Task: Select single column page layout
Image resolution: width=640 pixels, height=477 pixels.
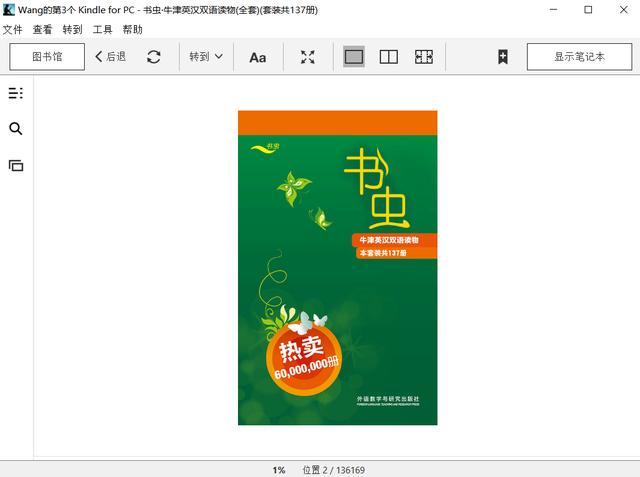Action: pyautogui.click(x=353, y=57)
